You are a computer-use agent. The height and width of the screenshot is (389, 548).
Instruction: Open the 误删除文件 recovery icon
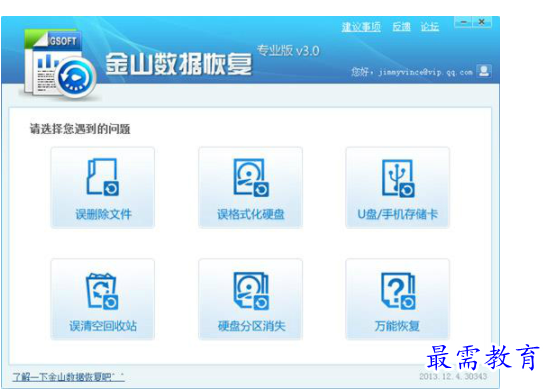tap(102, 177)
